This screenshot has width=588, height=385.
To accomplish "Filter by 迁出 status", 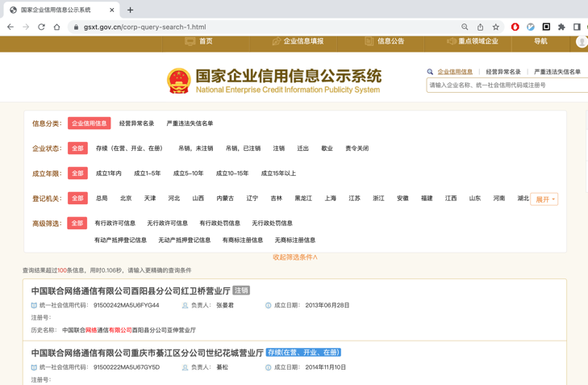I will pos(303,149).
